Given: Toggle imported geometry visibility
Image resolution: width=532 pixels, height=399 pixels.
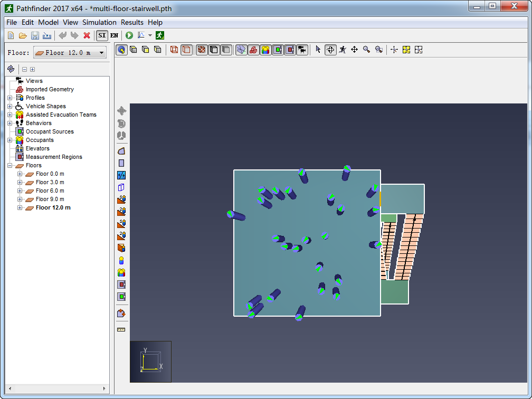Looking at the screenshot, I should tap(253, 50).
